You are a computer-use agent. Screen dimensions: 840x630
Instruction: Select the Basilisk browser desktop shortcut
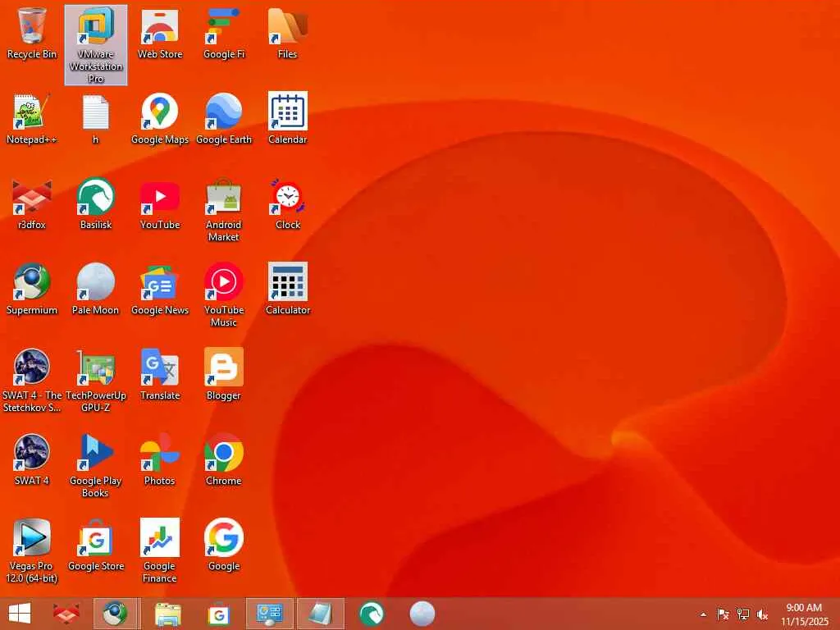pyautogui.click(x=96, y=204)
